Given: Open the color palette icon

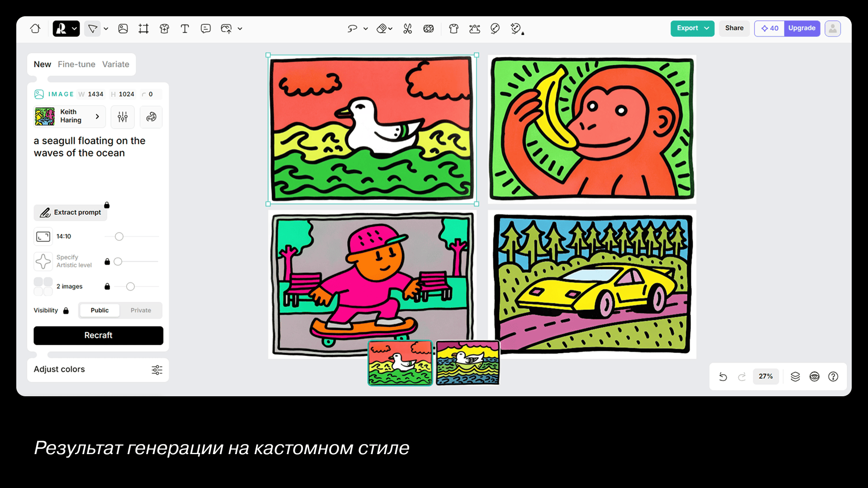Looking at the screenshot, I should tap(151, 117).
